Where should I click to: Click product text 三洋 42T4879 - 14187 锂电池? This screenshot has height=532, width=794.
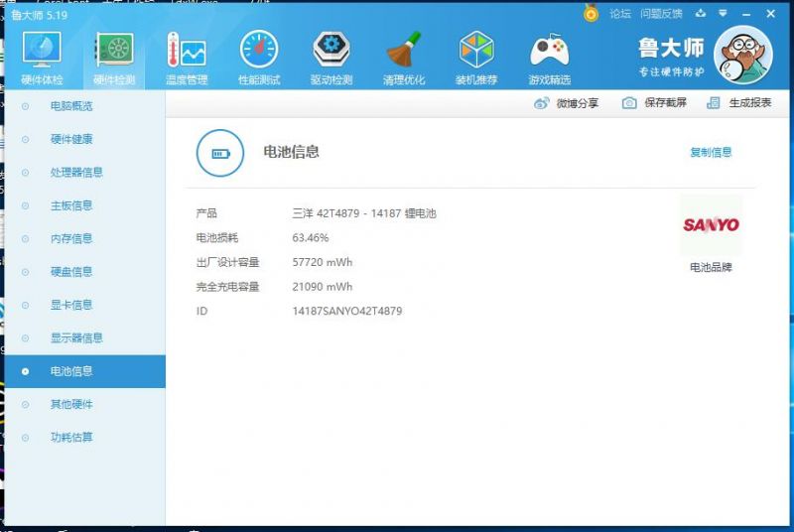tap(364, 213)
